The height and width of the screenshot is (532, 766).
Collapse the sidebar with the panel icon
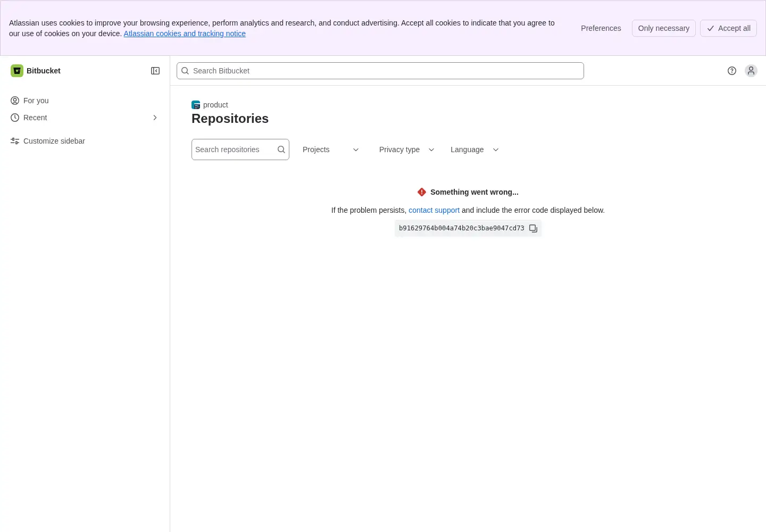pyautogui.click(x=155, y=71)
